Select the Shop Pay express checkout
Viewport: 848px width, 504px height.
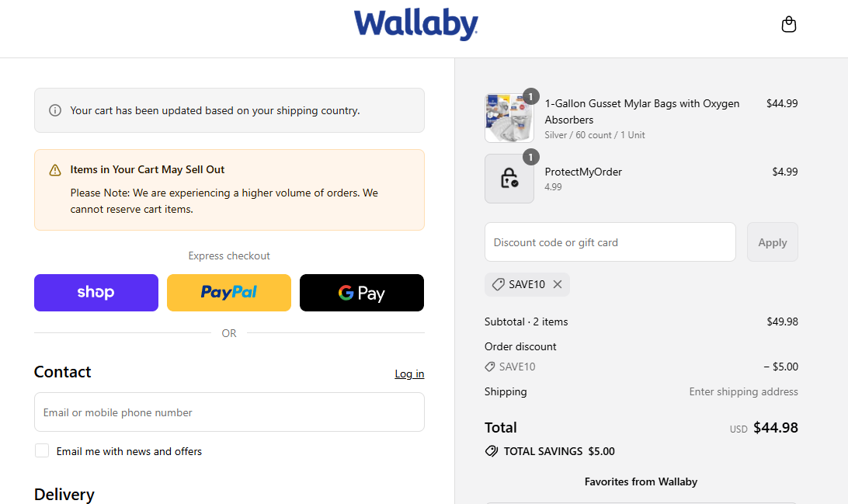coord(96,293)
